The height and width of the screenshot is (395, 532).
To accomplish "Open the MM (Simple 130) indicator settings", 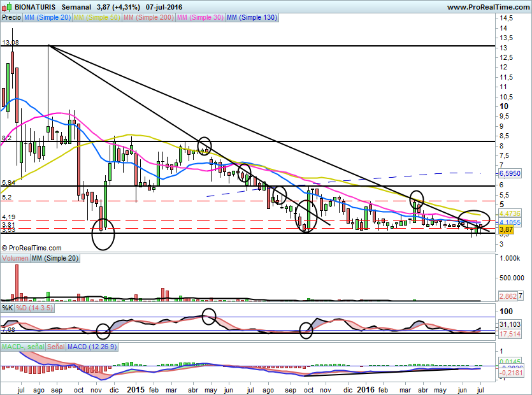I will pos(251,18).
